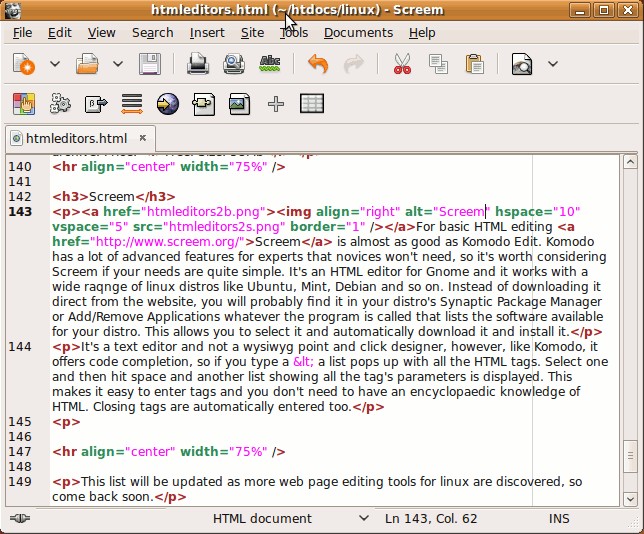
Task: Undo the last edit
Action: 318,65
